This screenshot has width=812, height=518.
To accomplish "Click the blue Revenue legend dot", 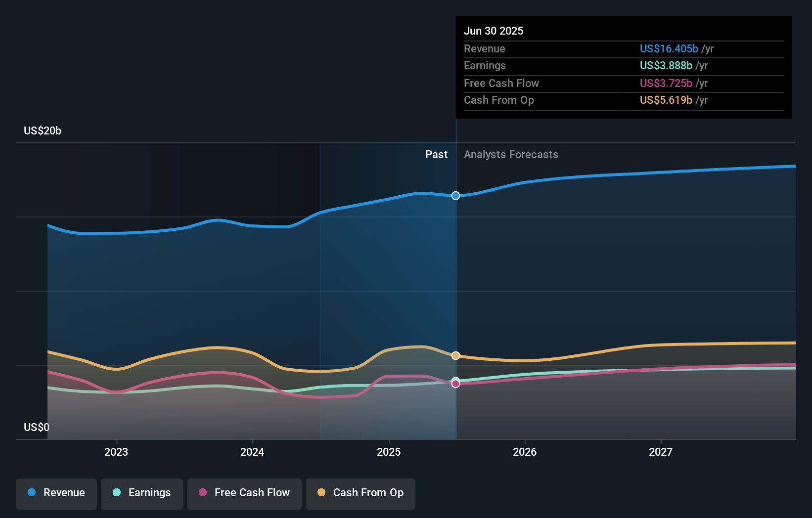I will [x=32, y=493].
